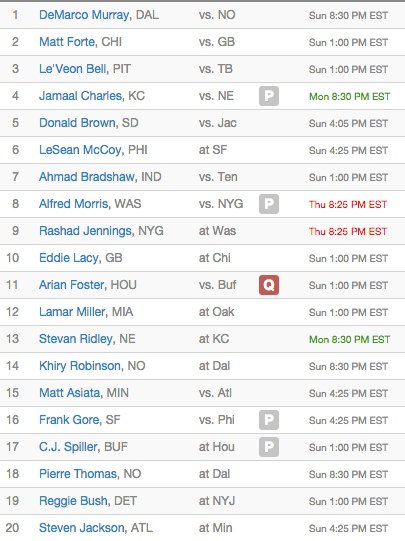Click the red Questionable icon for Arian Foster
Screen dimensions: 405x541
[x=269, y=285]
